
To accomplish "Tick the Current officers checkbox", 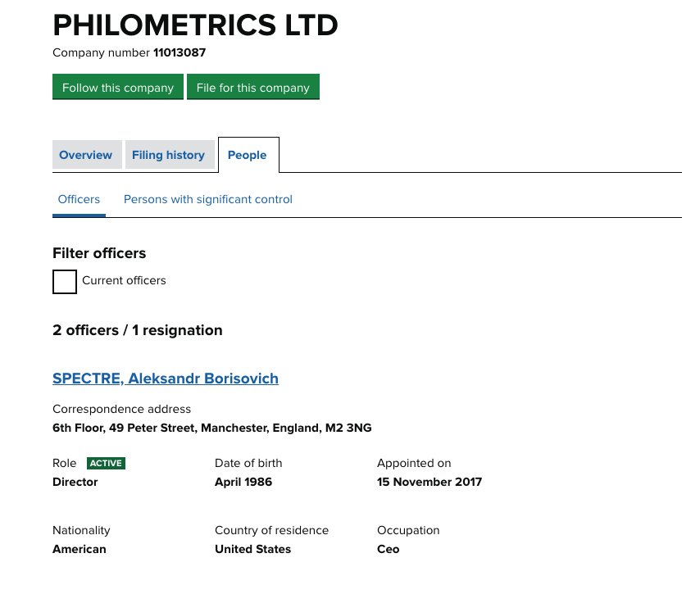I will pyautogui.click(x=65, y=282).
